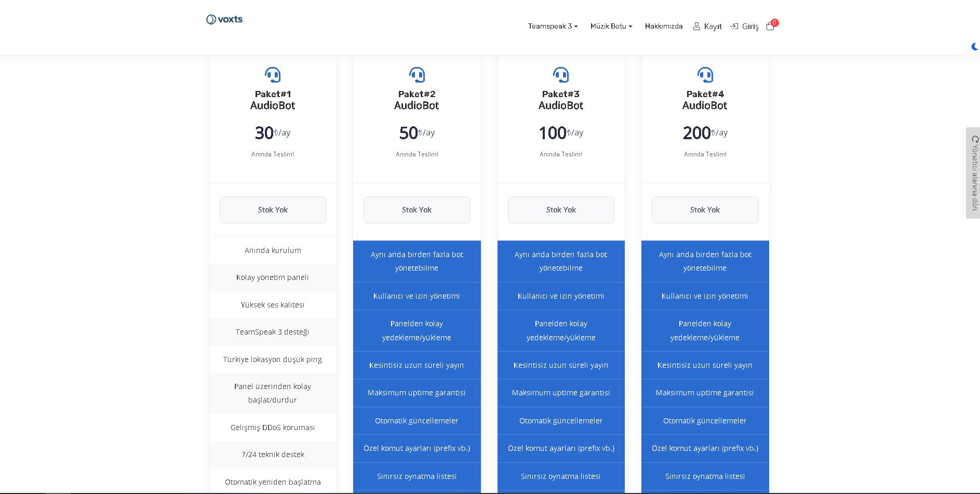This screenshot has height=494, width=980.
Task: Click the Paket#1 headset icon
Action: tap(273, 75)
